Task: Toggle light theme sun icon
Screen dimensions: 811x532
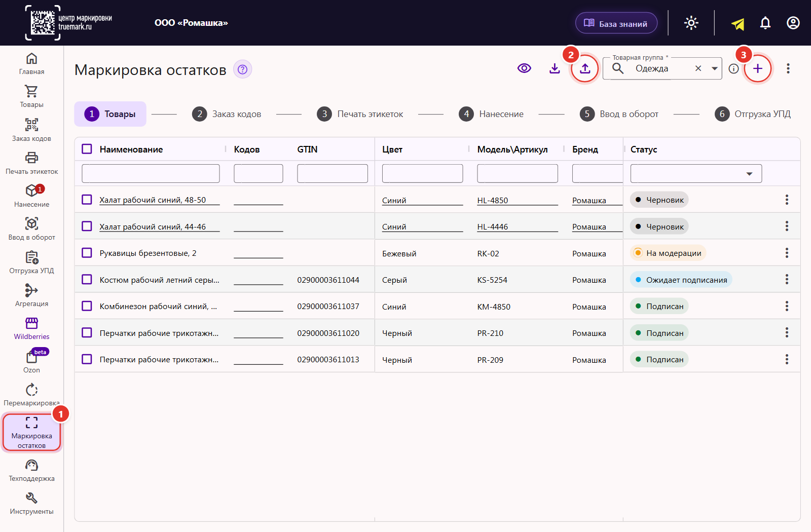Action: 691,23
